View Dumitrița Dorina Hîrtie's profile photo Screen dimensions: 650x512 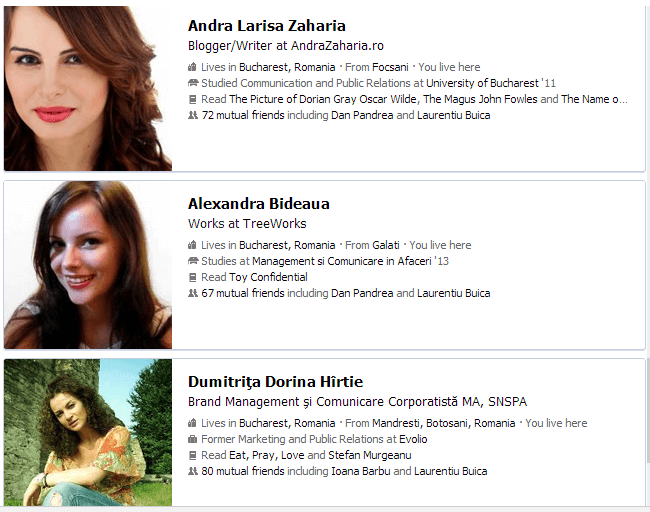[x=88, y=432]
